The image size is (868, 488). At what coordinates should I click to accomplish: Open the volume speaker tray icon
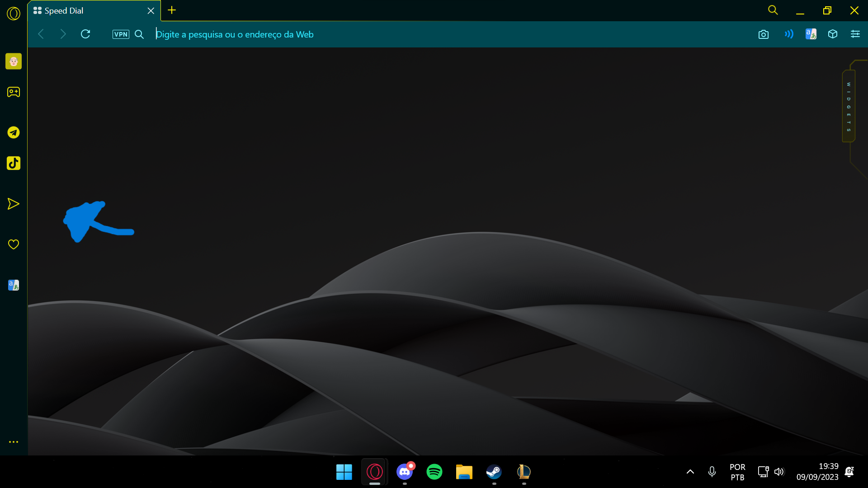[779, 472]
